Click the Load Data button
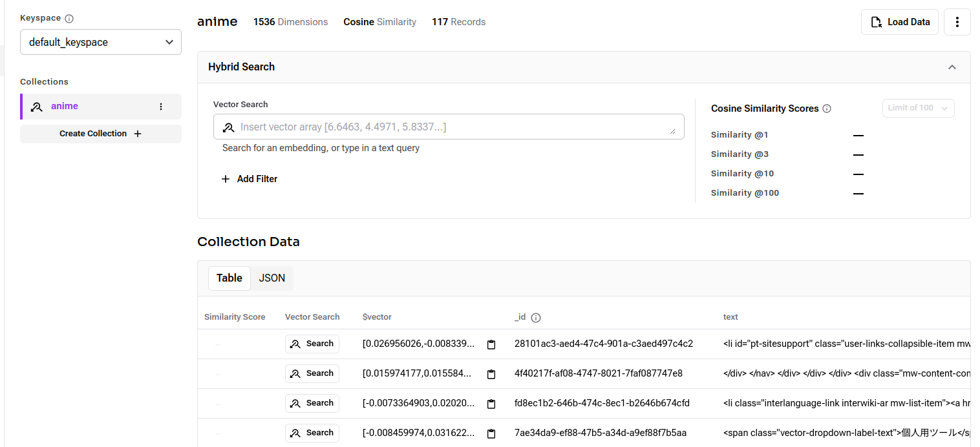The width and height of the screenshot is (980, 447). pyautogui.click(x=900, y=22)
